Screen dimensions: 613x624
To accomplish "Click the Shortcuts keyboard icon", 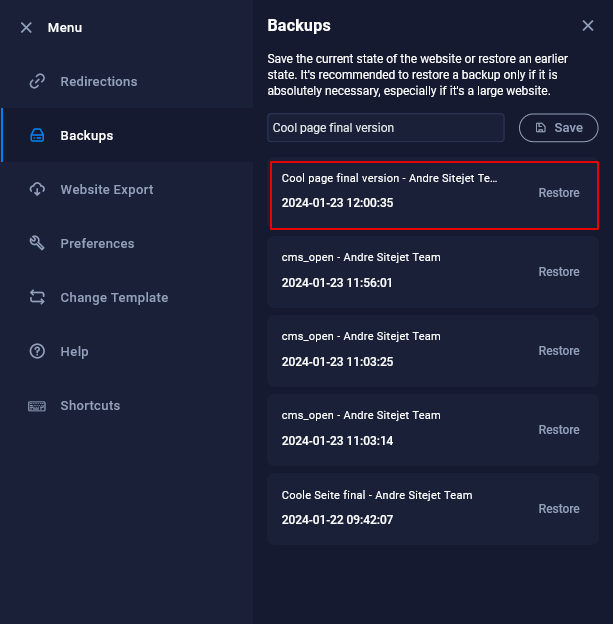I will [x=38, y=406].
